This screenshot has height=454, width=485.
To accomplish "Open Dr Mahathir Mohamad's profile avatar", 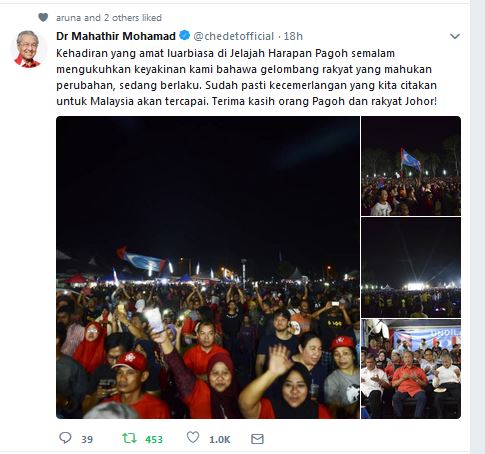I will (x=27, y=49).
